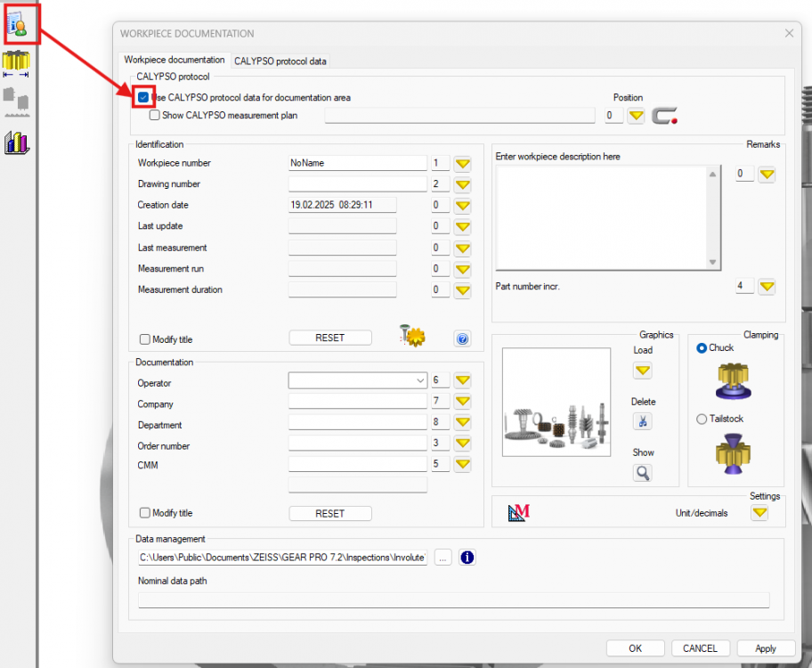Click the workpiece description scrollbar
The width and height of the screenshot is (812, 668).
pyautogui.click(x=713, y=218)
